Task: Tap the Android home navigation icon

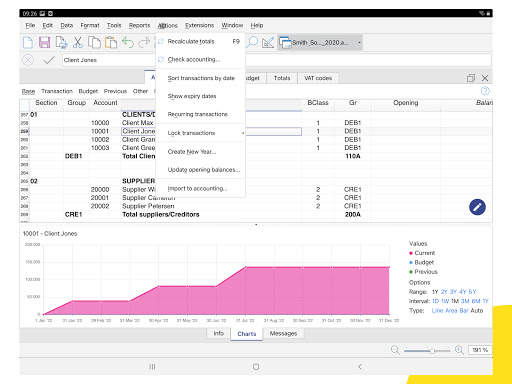Action: click(x=256, y=367)
